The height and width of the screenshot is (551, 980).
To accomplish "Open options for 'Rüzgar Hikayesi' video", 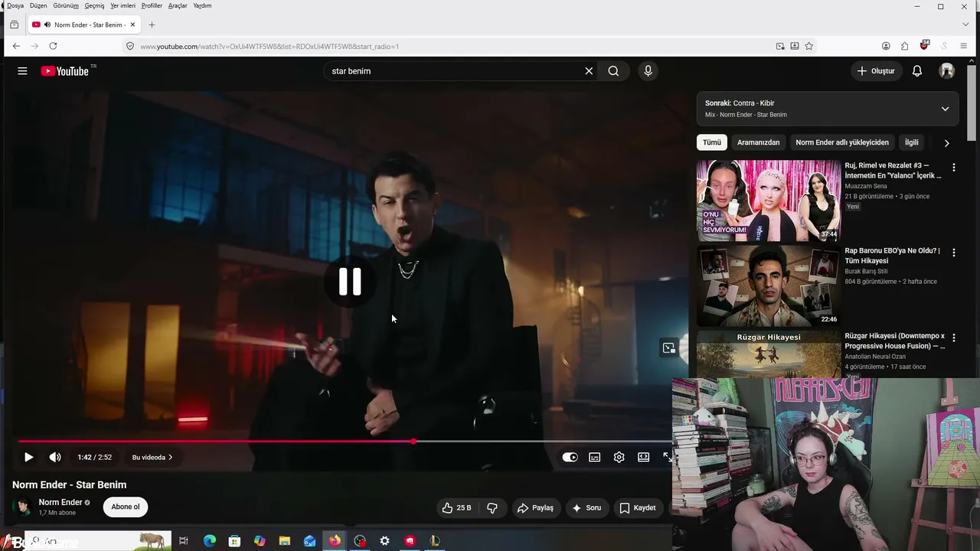I will point(954,337).
